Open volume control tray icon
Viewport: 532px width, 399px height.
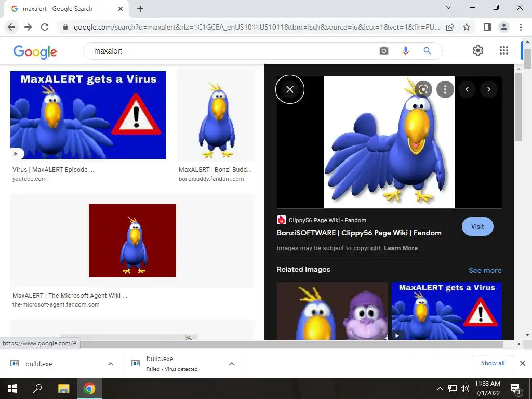point(464,389)
